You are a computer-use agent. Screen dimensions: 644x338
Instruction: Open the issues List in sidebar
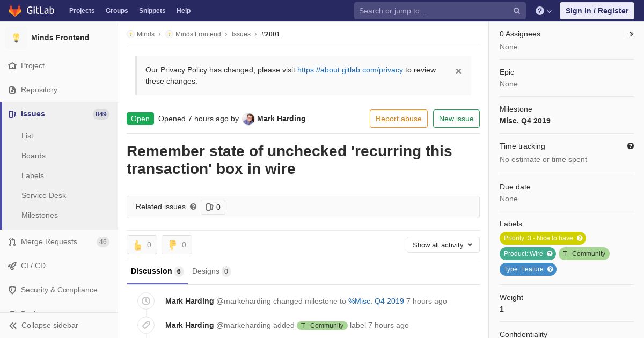point(27,136)
